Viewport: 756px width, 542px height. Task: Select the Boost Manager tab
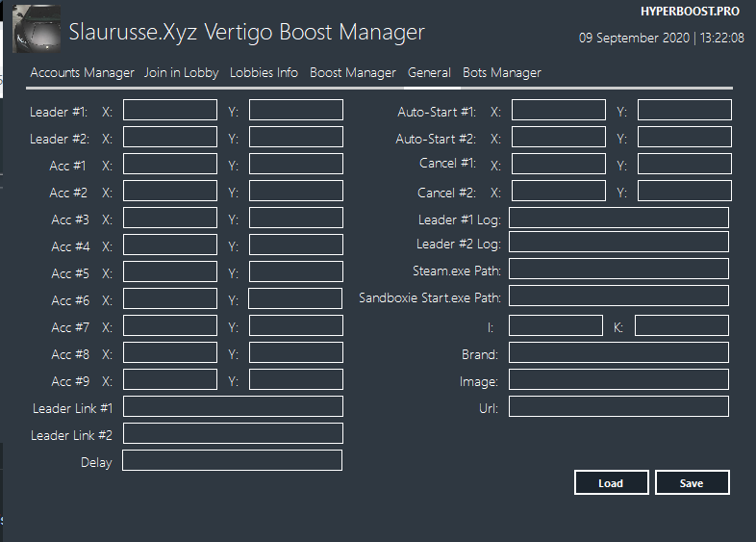tap(353, 72)
